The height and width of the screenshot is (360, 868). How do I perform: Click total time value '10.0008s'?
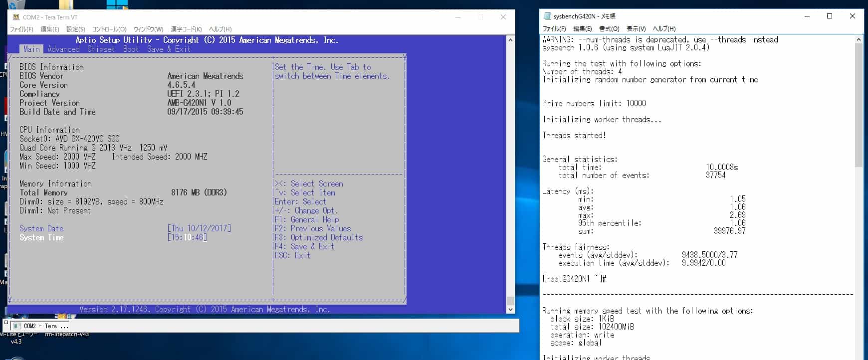coord(722,167)
